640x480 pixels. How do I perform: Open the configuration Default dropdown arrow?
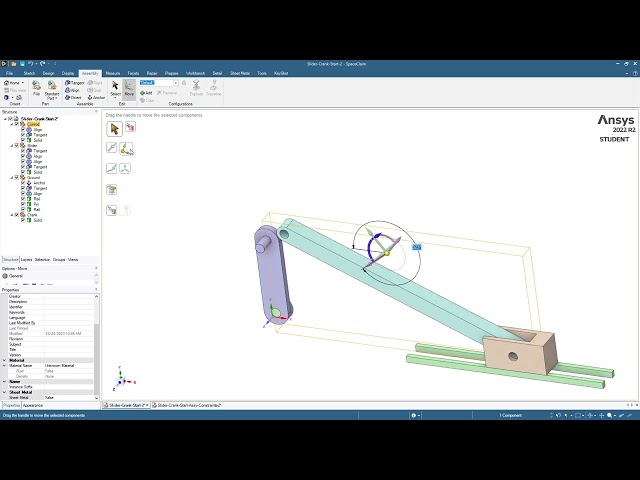coord(176,83)
